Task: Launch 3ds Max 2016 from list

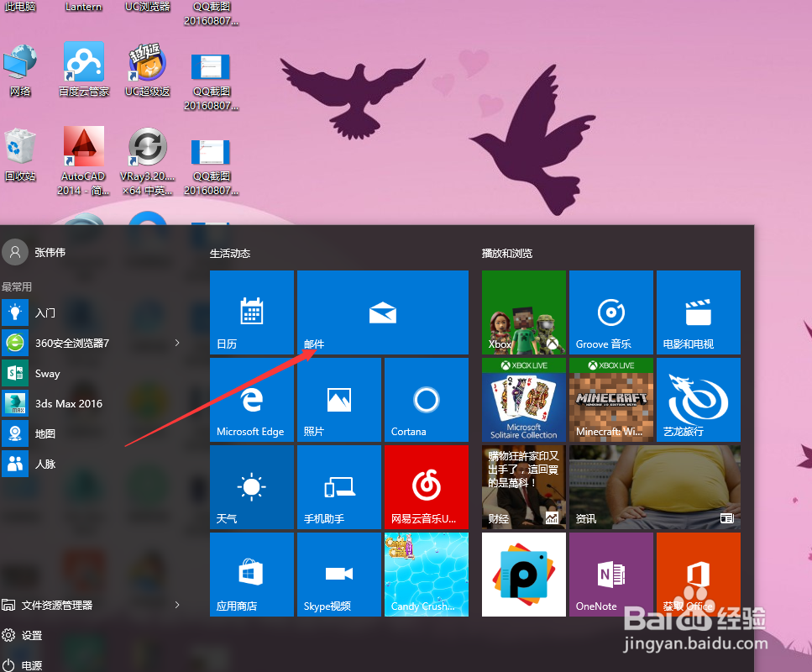Action: point(93,403)
